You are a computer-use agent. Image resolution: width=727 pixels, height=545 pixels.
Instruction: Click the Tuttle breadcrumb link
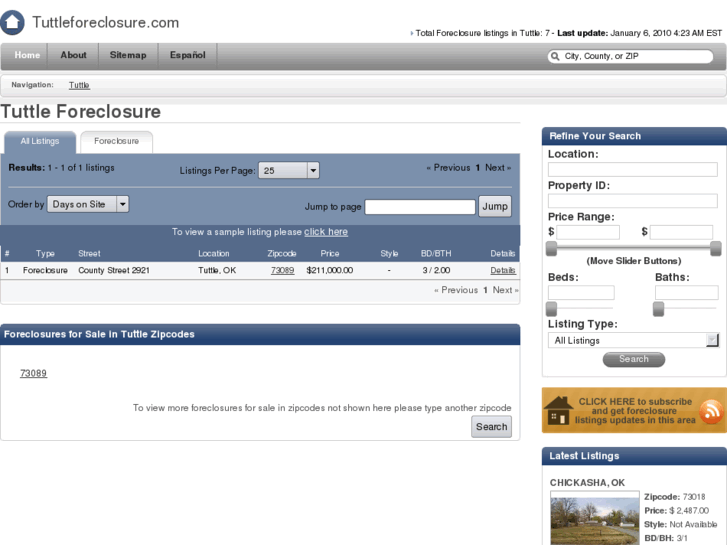pyautogui.click(x=79, y=85)
